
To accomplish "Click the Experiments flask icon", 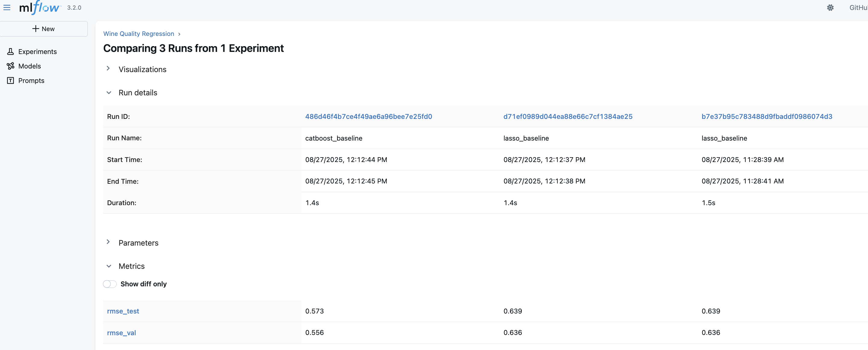I will [11, 52].
